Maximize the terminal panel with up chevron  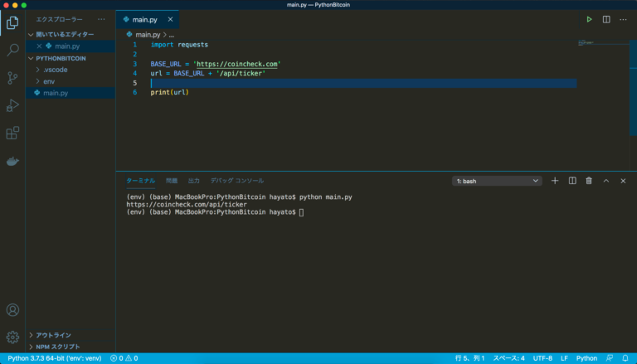[606, 181]
